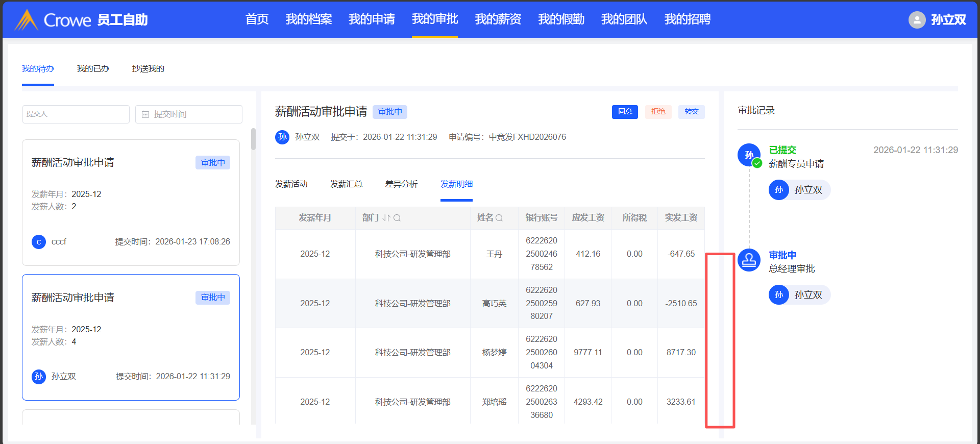Type in the 提交人 filter field
The image size is (980, 444).
76,114
